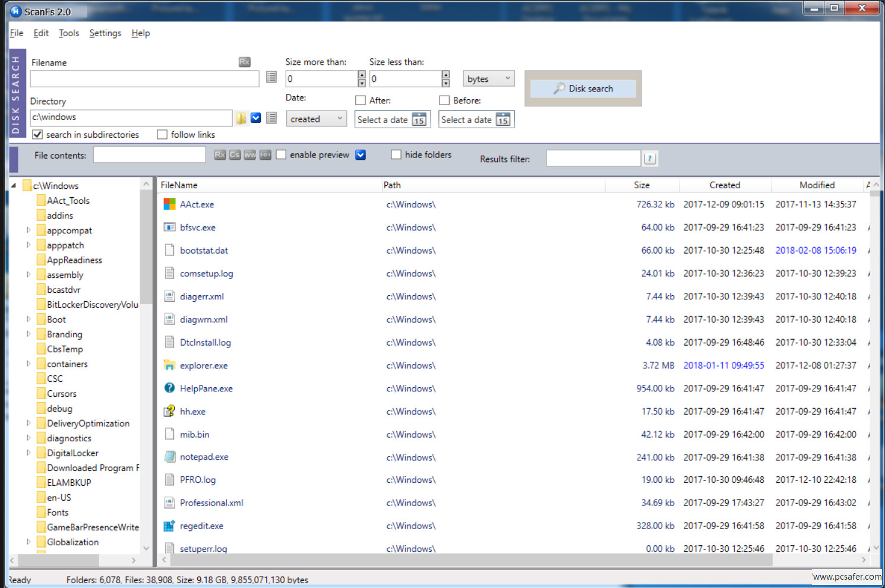This screenshot has height=588, width=885.
Task: Open the After date calendar picker
Action: tap(419, 120)
